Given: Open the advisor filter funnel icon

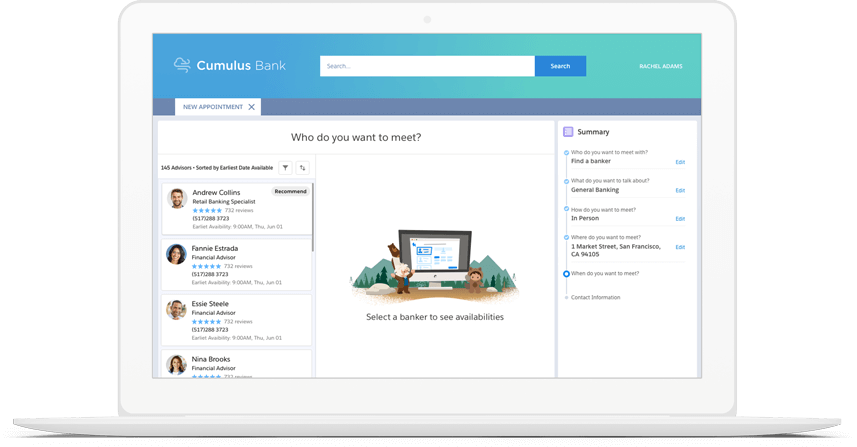Looking at the screenshot, I should (x=286, y=168).
